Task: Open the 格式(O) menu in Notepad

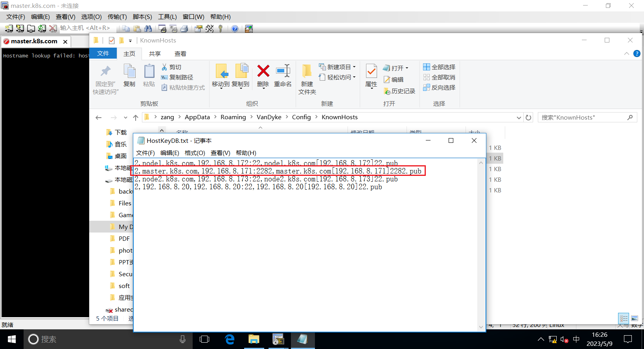Action: [195, 153]
